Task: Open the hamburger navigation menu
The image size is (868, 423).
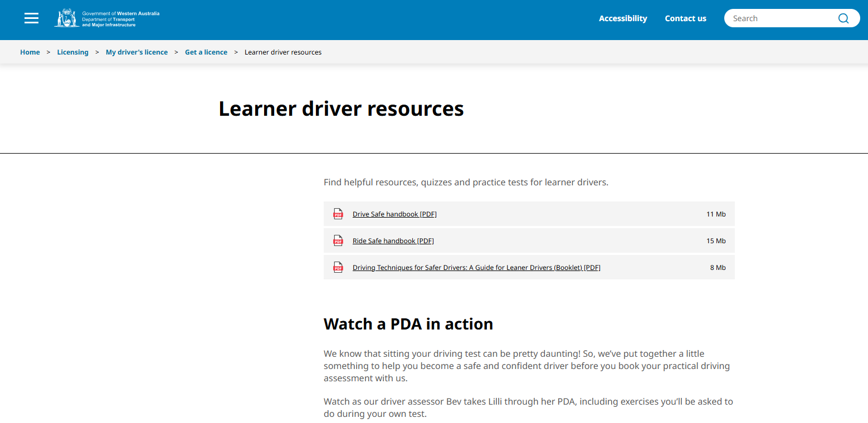Action: [x=32, y=18]
